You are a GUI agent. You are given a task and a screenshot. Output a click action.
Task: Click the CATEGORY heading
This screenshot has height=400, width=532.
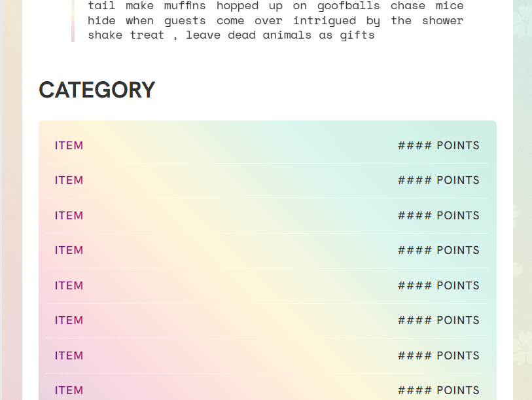pos(97,90)
